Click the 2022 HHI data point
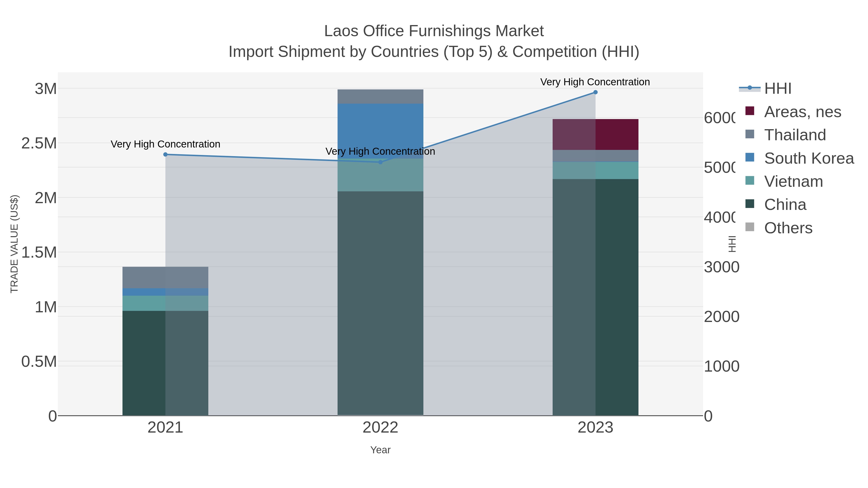 click(x=380, y=162)
